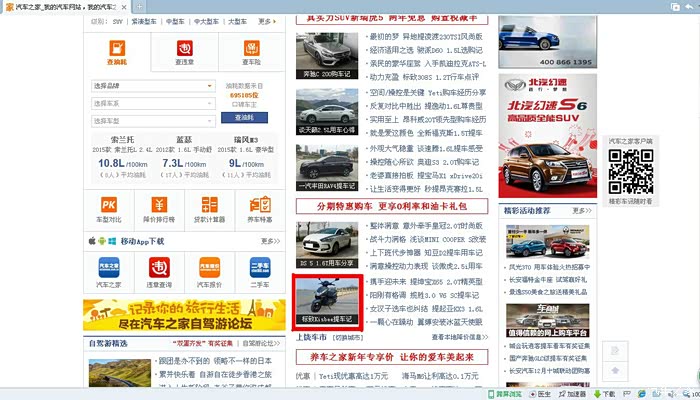
Task: Select the 中型车 class filter
Action: 175,21
